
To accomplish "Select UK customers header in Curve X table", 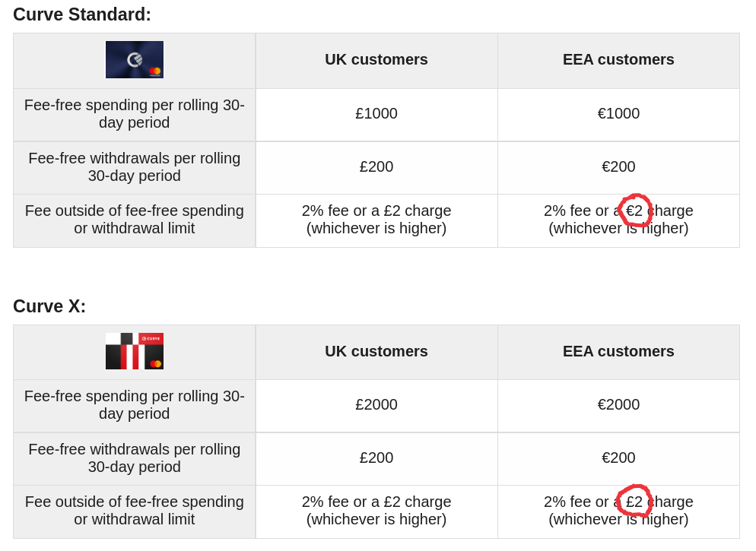I will 376,351.
